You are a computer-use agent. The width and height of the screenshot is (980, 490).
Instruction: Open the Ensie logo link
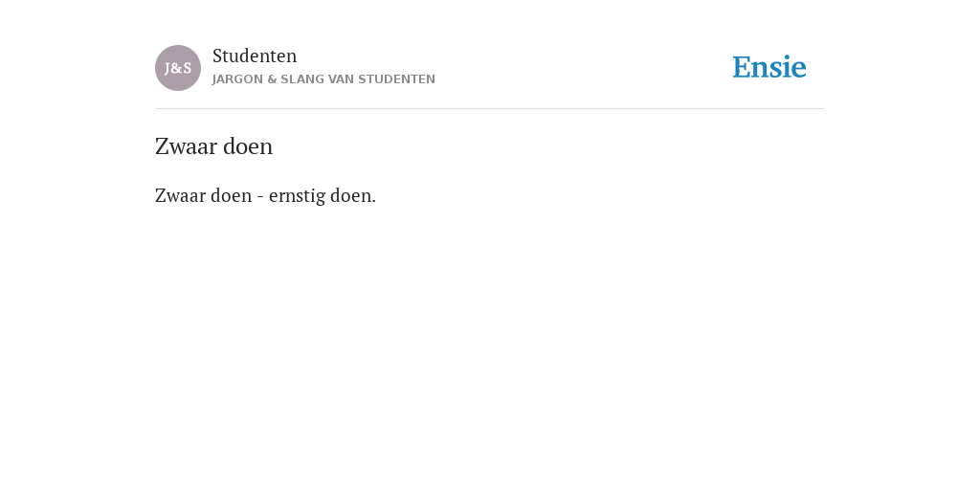point(769,67)
